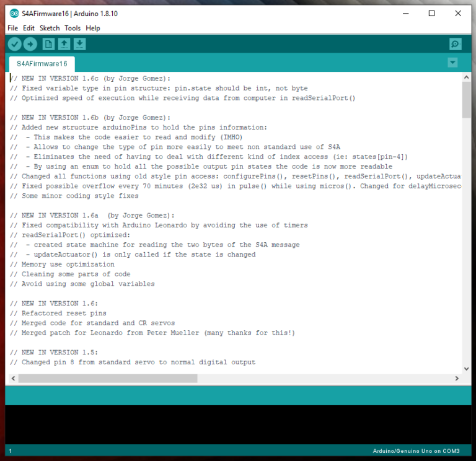The height and width of the screenshot is (461, 476).
Task: Open the Edit menu
Action: click(x=29, y=28)
